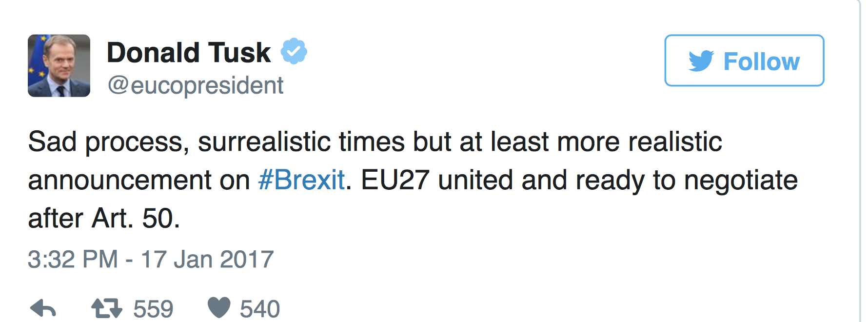Image resolution: width=868 pixels, height=322 pixels.
Task: Open the Donald Tusk display name link
Action: click(189, 52)
